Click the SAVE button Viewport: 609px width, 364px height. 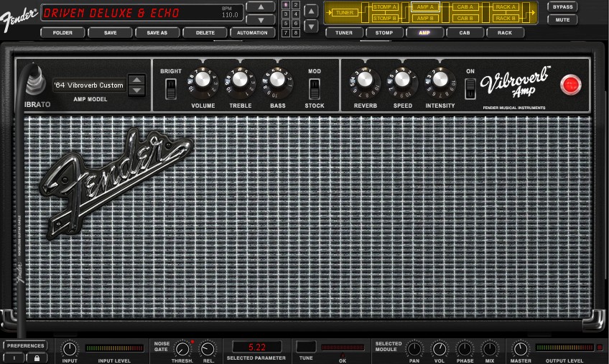point(111,33)
